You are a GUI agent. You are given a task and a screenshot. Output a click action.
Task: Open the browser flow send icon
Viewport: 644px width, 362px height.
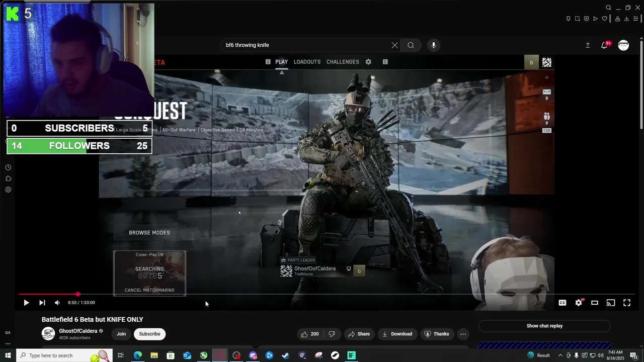[x=595, y=19]
